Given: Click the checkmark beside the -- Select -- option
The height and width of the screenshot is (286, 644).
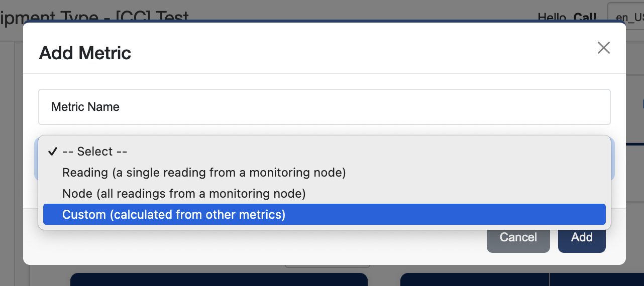Looking at the screenshot, I should (x=52, y=152).
